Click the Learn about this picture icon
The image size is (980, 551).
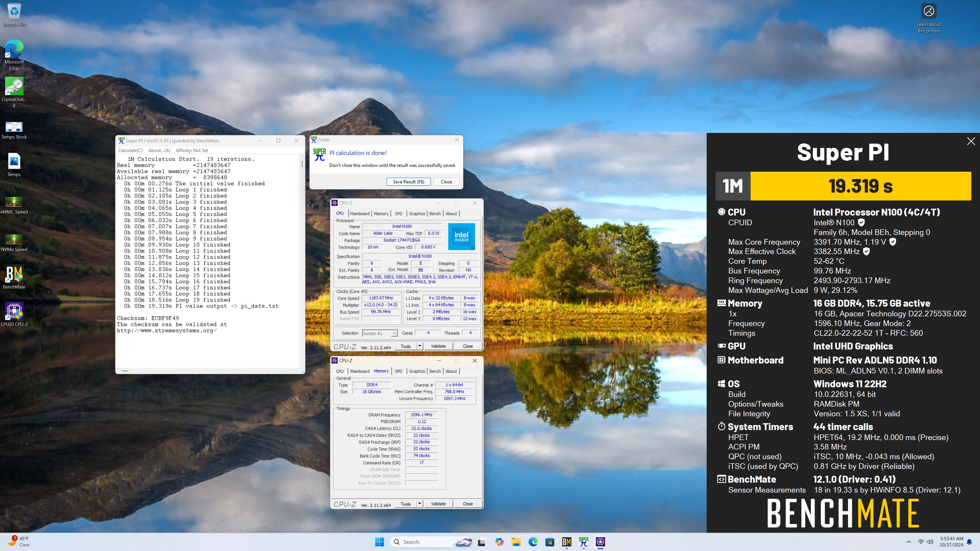click(929, 18)
